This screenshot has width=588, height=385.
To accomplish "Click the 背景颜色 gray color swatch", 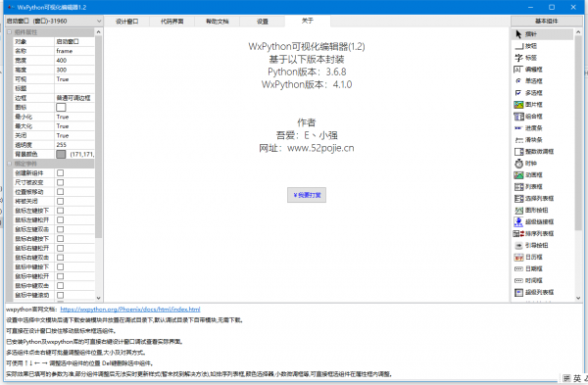I will pos(61,154).
